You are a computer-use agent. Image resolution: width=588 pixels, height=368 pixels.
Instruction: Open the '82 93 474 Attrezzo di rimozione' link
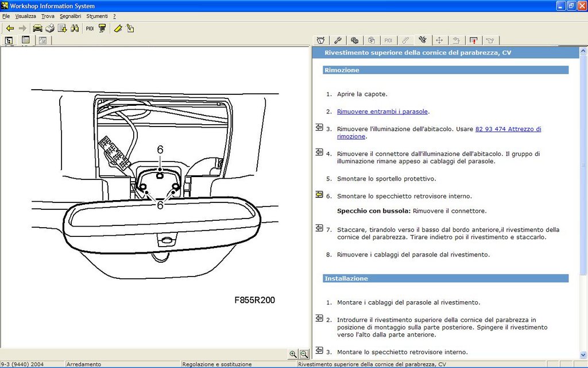coord(508,129)
